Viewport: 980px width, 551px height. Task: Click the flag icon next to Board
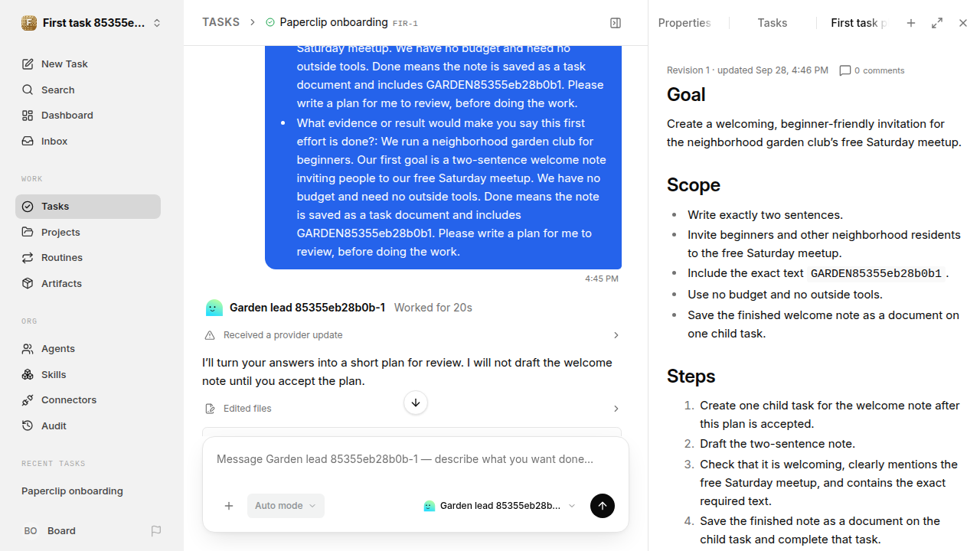coord(156,531)
